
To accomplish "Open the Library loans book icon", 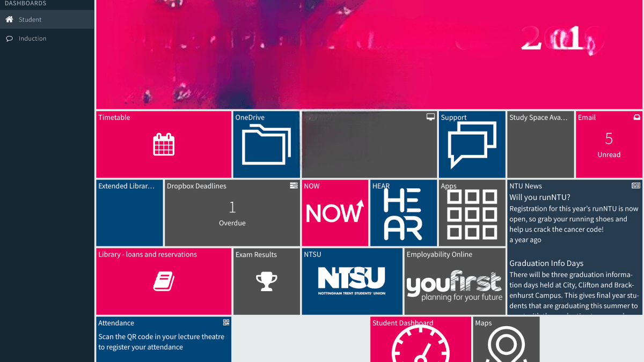I will pos(164,281).
